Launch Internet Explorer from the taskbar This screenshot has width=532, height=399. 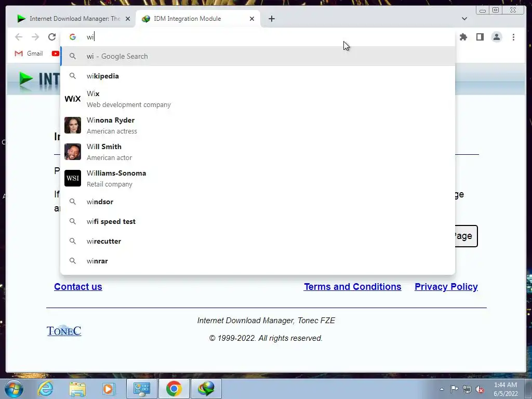point(46,389)
